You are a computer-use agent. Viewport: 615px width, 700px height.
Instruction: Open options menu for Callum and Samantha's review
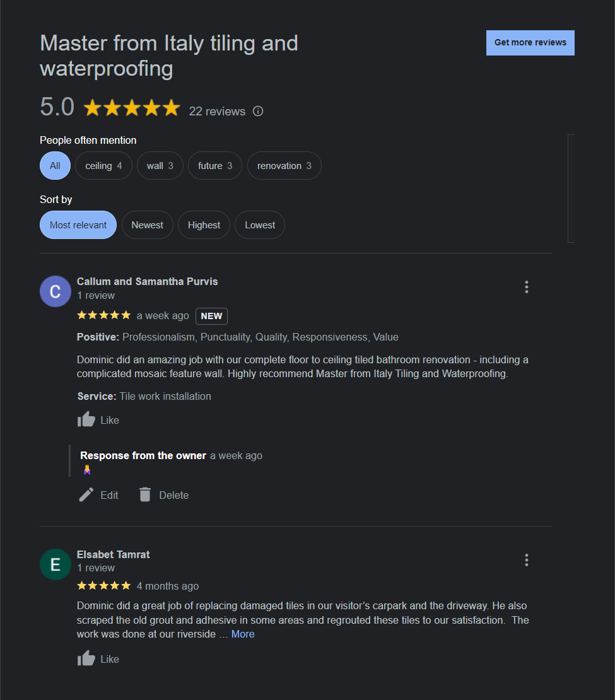click(x=527, y=288)
